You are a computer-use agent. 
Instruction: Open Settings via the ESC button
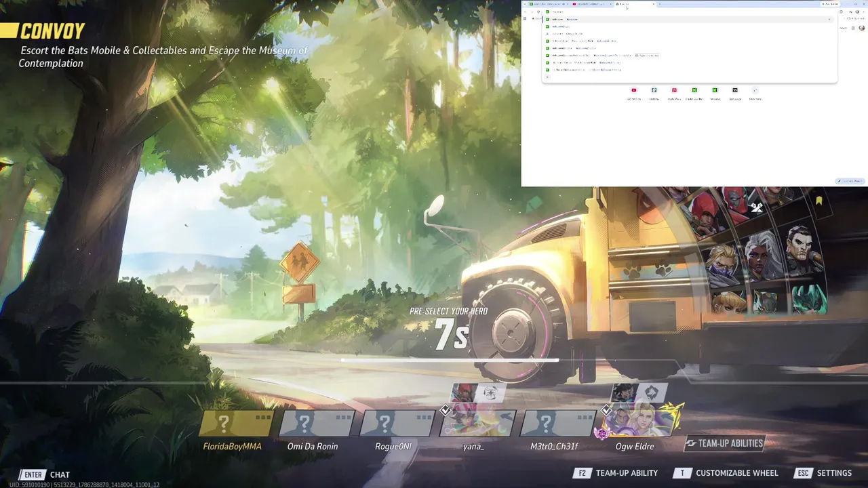coord(823,473)
